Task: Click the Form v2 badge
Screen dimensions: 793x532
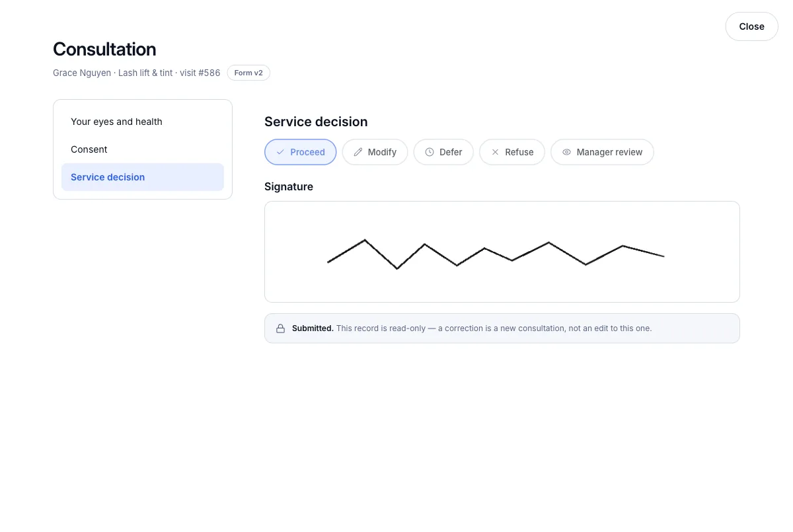Action: point(248,73)
